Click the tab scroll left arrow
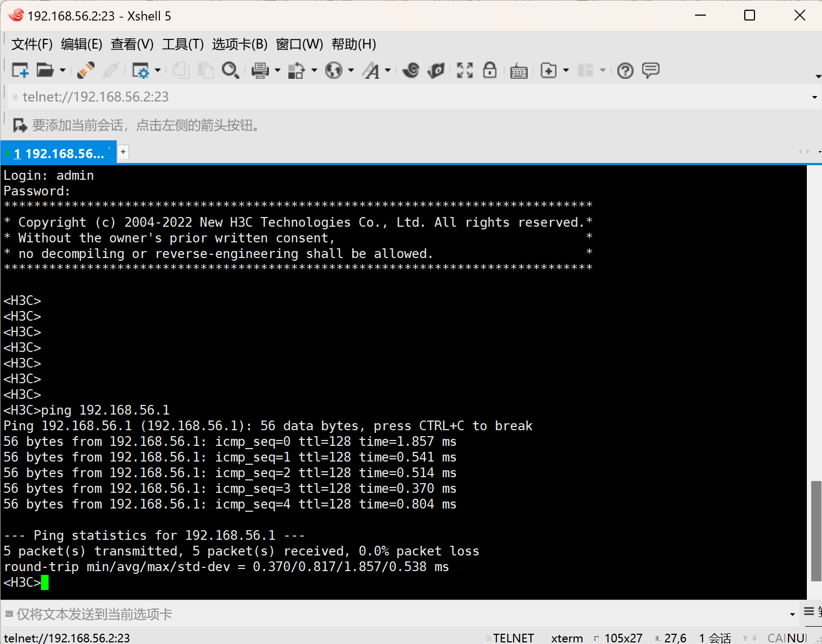The width and height of the screenshot is (822, 644). (800, 152)
